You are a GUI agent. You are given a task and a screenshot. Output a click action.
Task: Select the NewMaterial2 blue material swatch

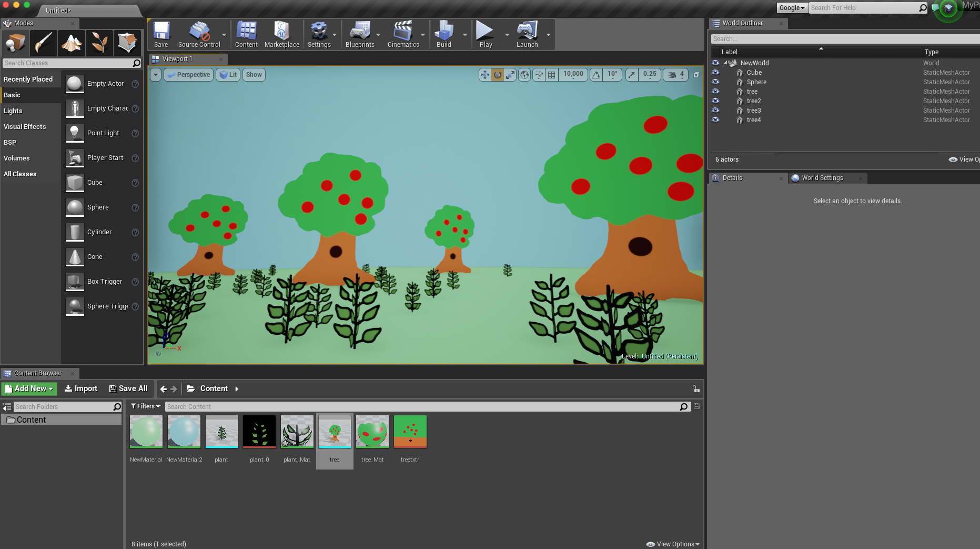tap(184, 432)
